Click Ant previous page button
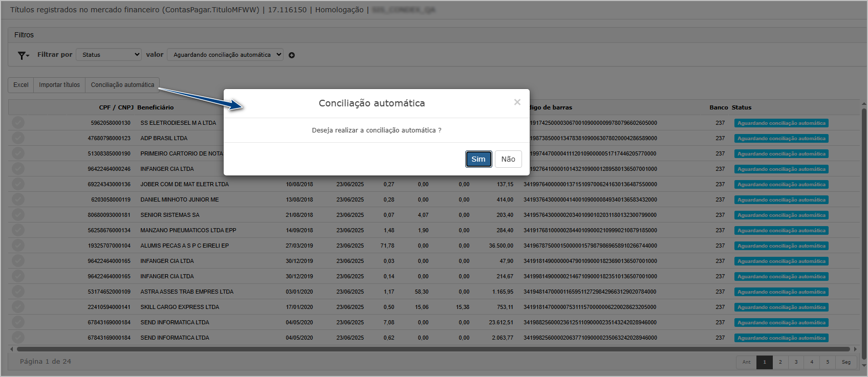 pyautogui.click(x=746, y=362)
